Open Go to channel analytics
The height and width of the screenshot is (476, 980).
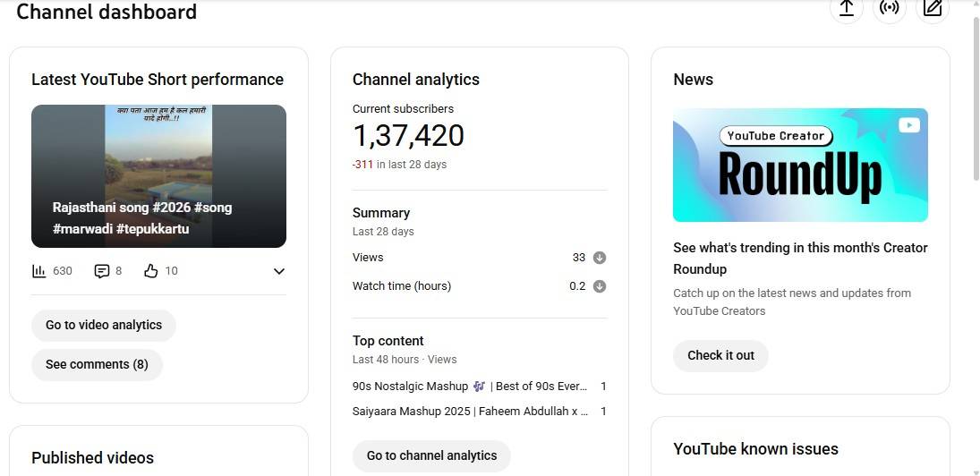[x=431, y=455]
